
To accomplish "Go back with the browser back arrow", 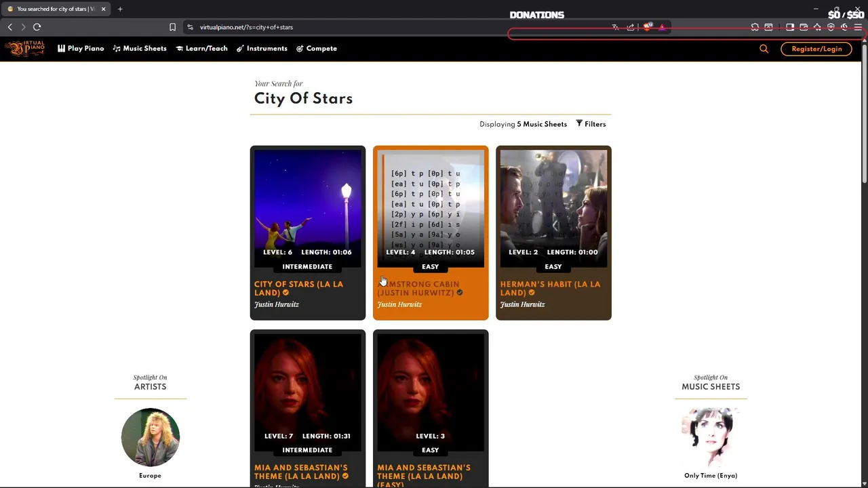I will coord(10,27).
